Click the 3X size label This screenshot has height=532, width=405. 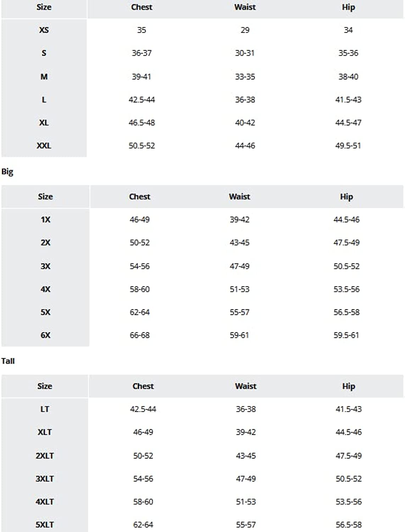click(x=45, y=266)
